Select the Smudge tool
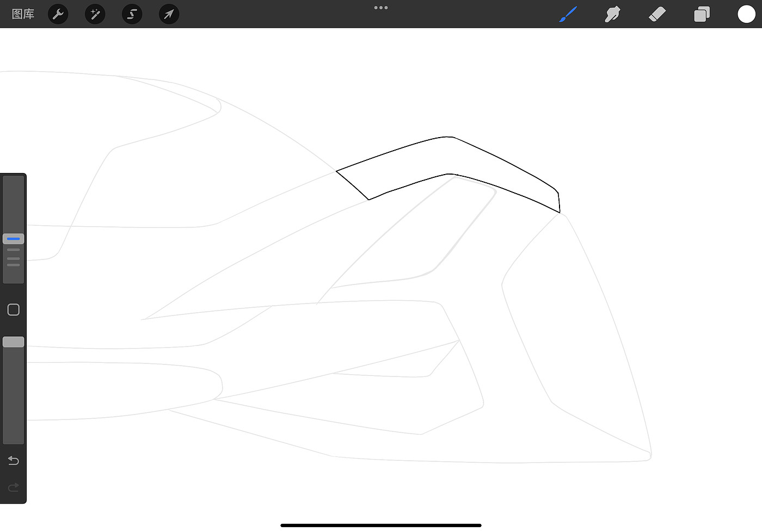This screenshot has width=762, height=532. [x=612, y=14]
